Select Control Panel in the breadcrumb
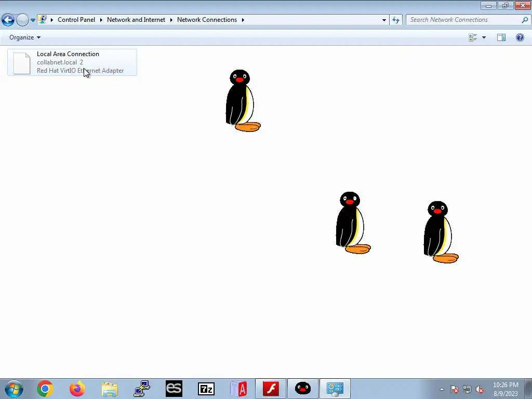532x399 pixels. [x=76, y=20]
